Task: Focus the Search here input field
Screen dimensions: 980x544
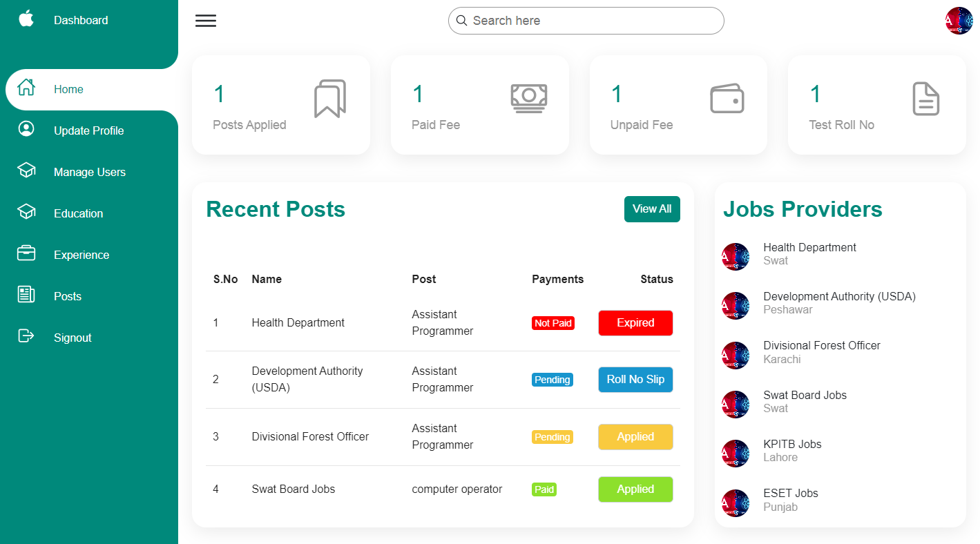Action: pyautogui.click(x=586, y=21)
